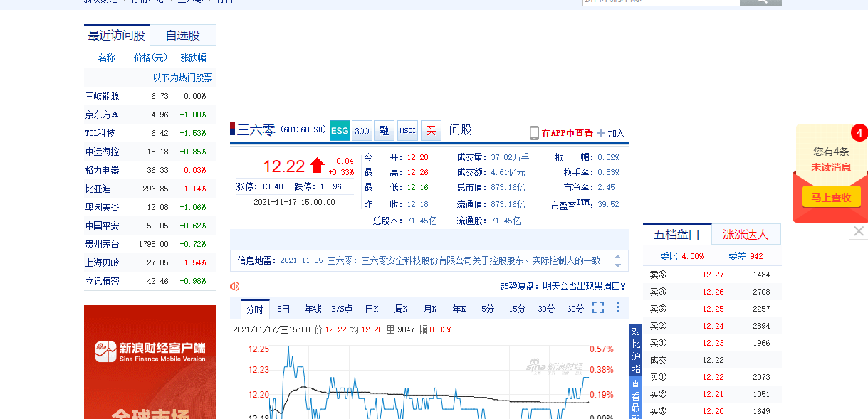Click the 三六零 stock name heading
Image resolution: width=868 pixels, height=419 pixels.
(x=256, y=129)
